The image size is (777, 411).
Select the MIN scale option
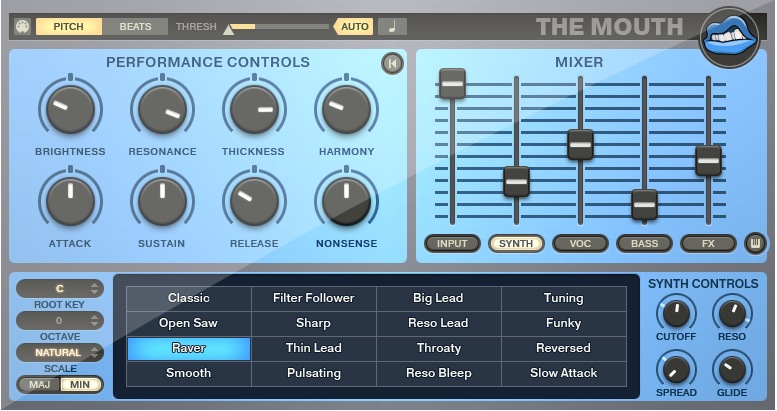[x=81, y=385]
